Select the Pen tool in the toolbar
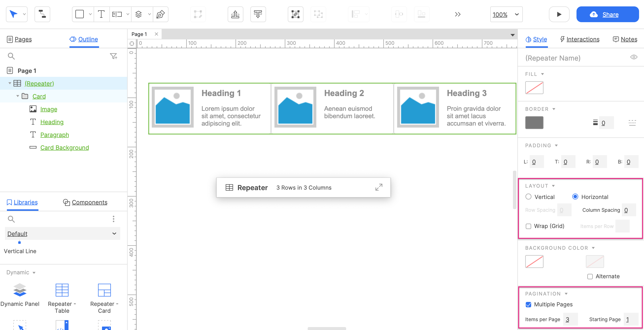The width and height of the screenshot is (644, 330). click(160, 14)
